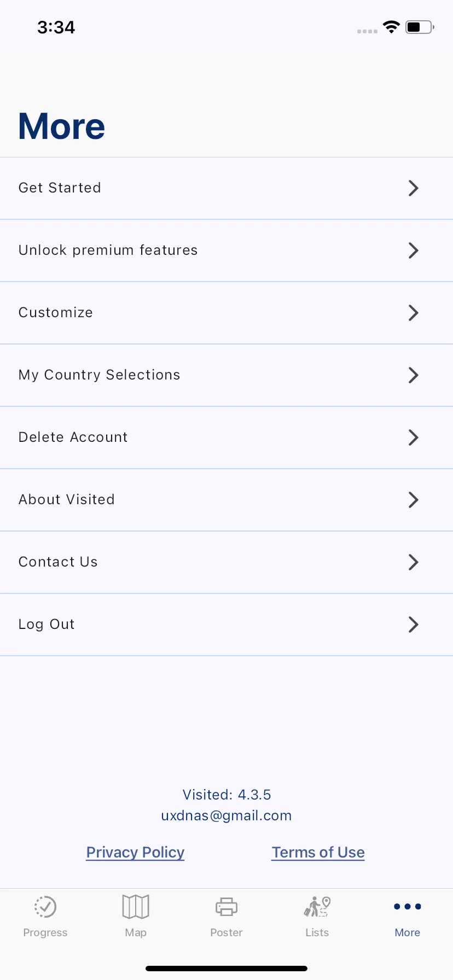Open the Privacy Policy link
This screenshot has height=980, width=453.
(135, 853)
